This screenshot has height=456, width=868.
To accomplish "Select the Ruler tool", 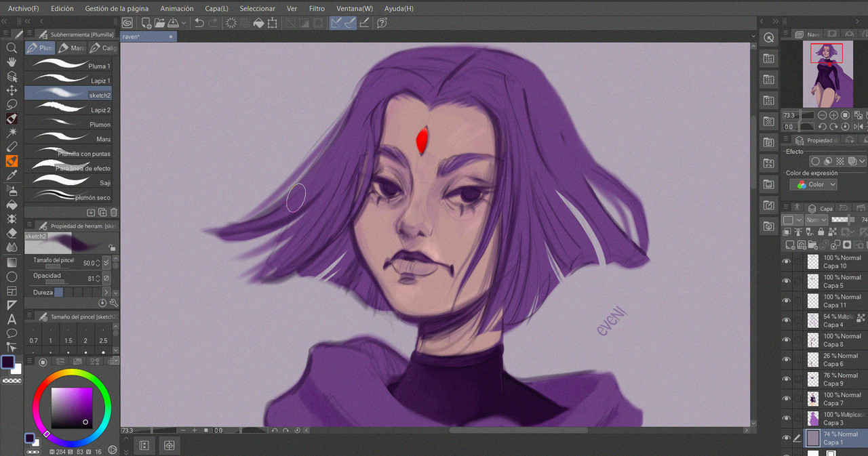I will click(x=12, y=305).
